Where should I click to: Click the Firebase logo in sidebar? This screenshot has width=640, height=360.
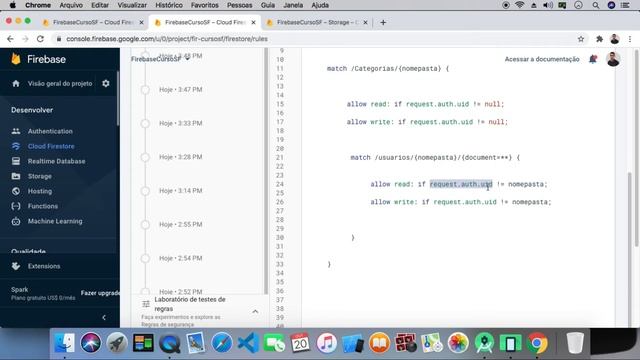(38, 59)
